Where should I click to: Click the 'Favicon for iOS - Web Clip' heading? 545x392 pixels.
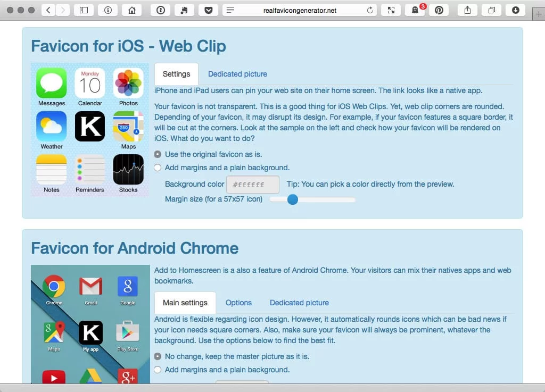pyautogui.click(x=129, y=46)
